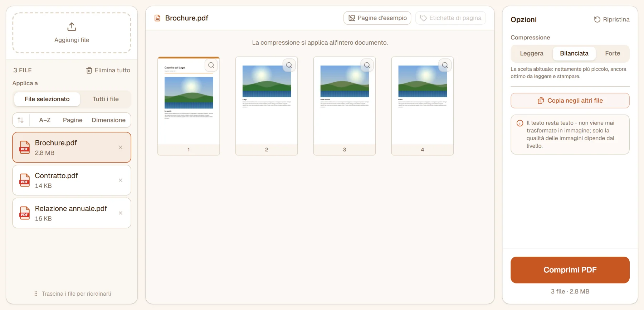Viewport: 644px width, 310px height.
Task: Remove Relazione annuale.pdf with its X icon
Action: pyautogui.click(x=121, y=213)
